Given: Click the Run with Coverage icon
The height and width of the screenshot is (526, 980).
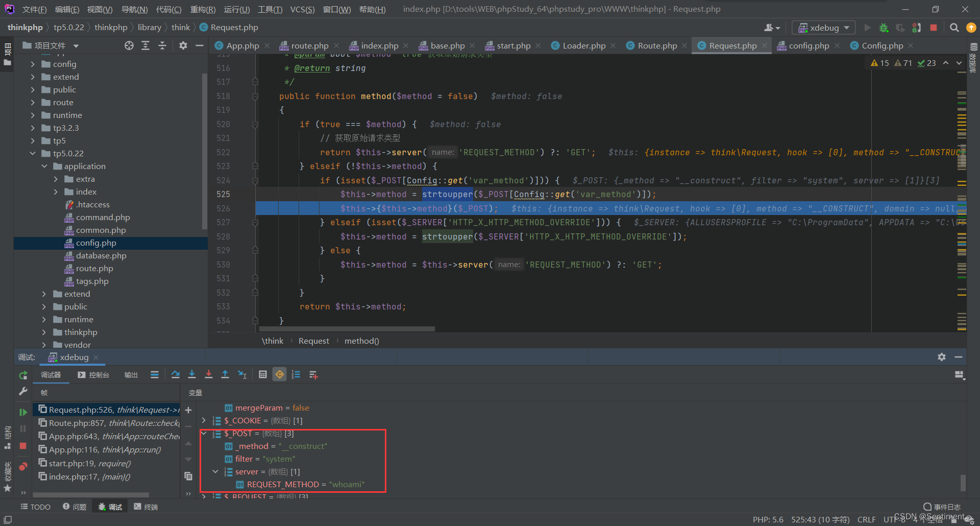Looking at the screenshot, I should click(x=900, y=28).
